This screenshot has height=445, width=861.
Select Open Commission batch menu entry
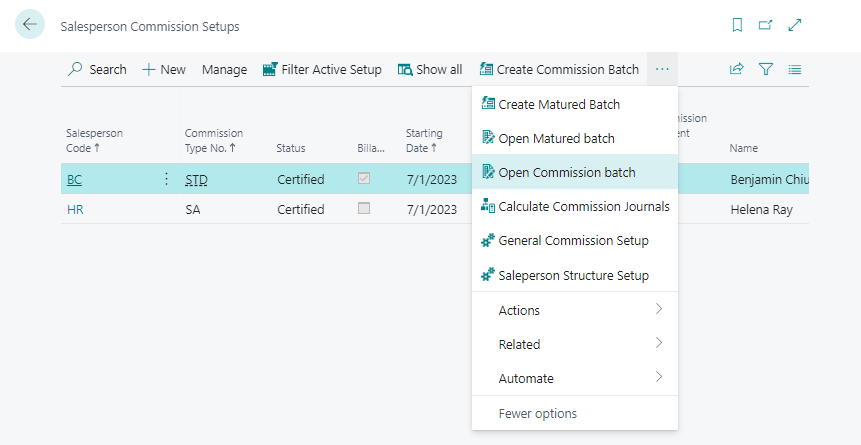coord(566,172)
